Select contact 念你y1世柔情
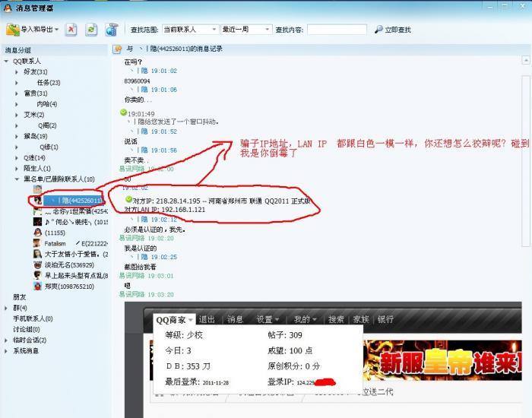532x418 pixels. pos(76,211)
